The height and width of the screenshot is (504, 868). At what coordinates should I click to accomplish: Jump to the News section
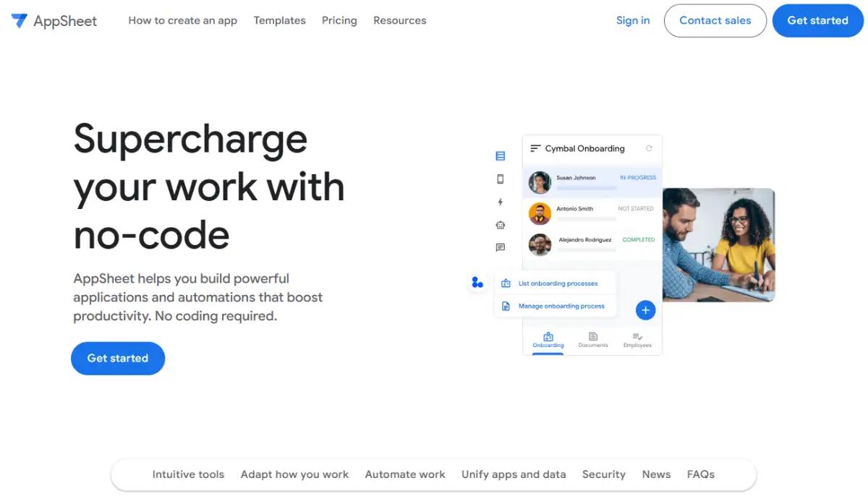pyautogui.click(x=656, y=474)
